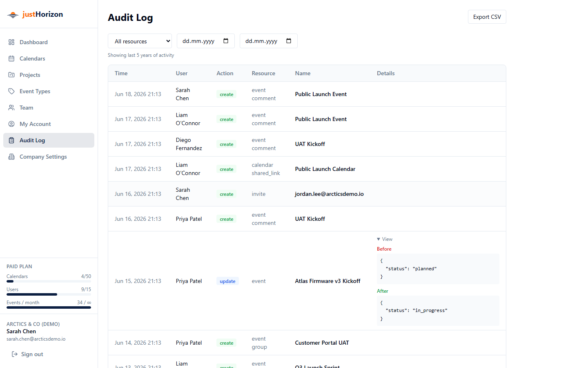Click the Before status planned code block
Screen dimensions: 588x368
(438, 269)
